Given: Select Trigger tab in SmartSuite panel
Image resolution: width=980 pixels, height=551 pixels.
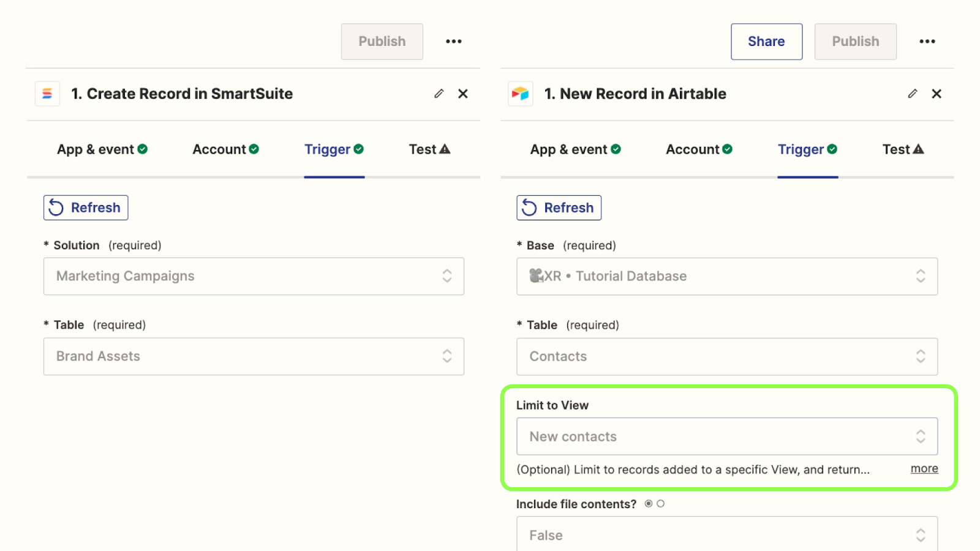Looking at the screenshot, I should [334, 149].
